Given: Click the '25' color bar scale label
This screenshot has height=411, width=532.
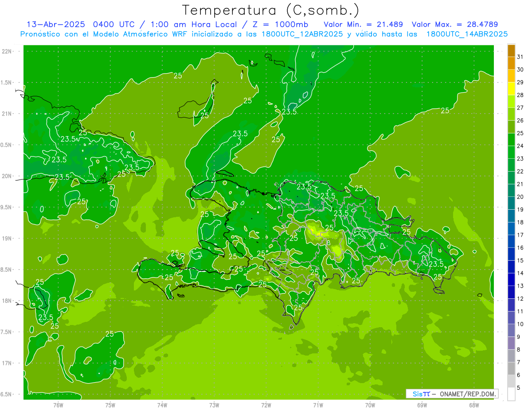Looking at the screenshot, I should tap(520, 133).
